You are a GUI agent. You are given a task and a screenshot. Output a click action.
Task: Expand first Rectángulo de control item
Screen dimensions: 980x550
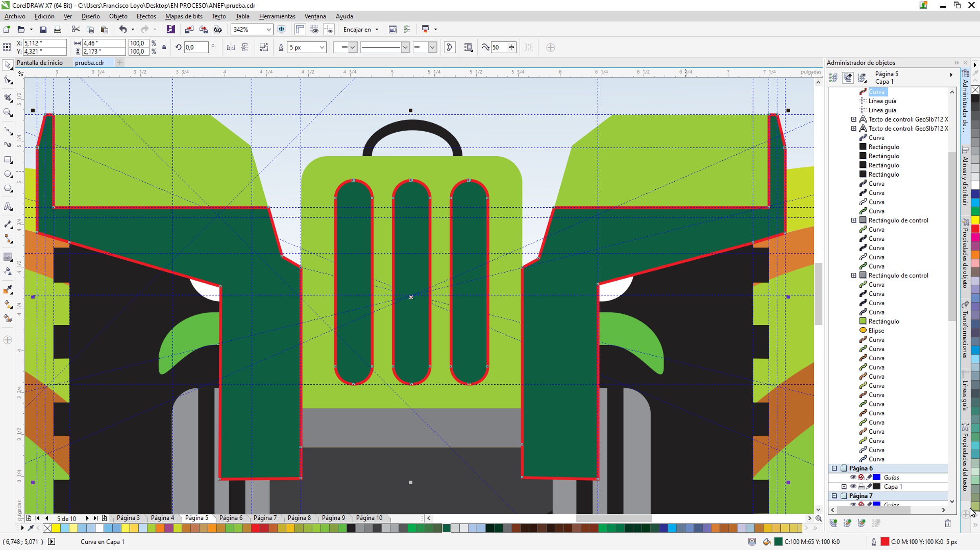(853, 220)
